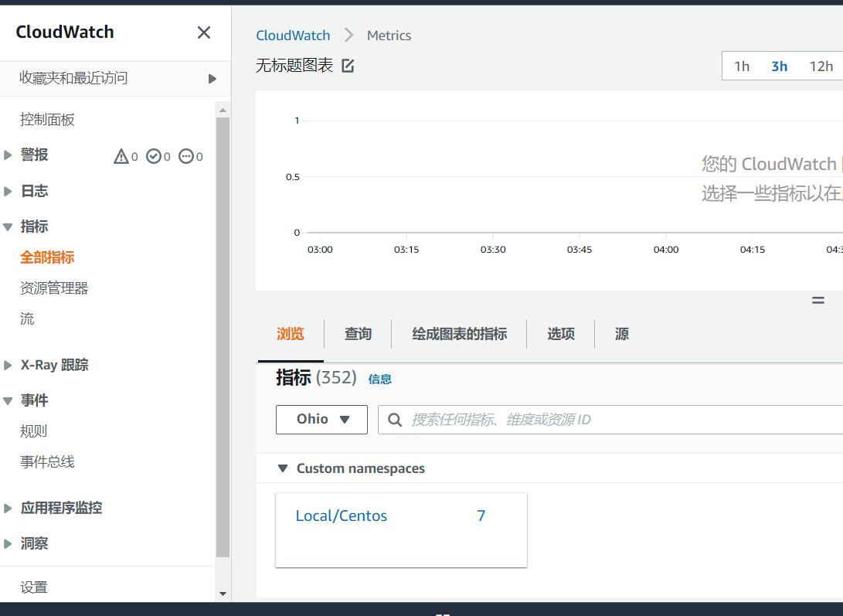This screenshot has width=843, height=616.
Task: Click the 无标题图表 chart title
Action: click(x=294, y=66)
